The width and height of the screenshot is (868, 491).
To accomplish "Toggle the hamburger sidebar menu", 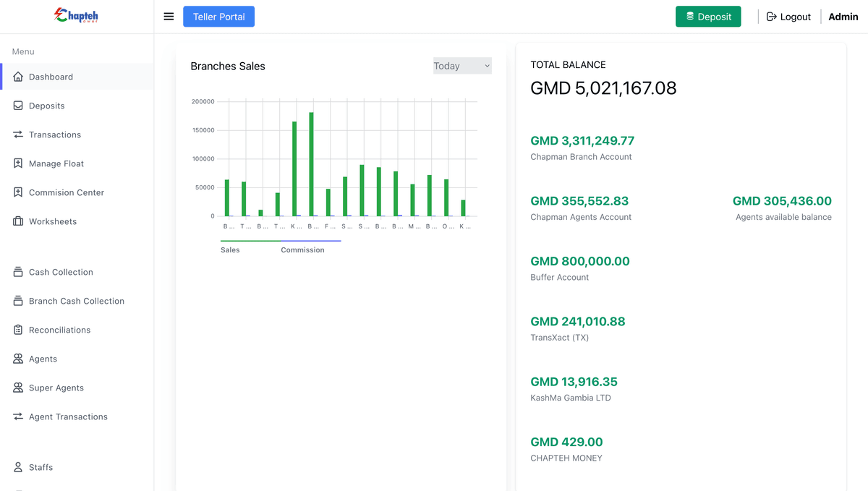I will [169, 17].
